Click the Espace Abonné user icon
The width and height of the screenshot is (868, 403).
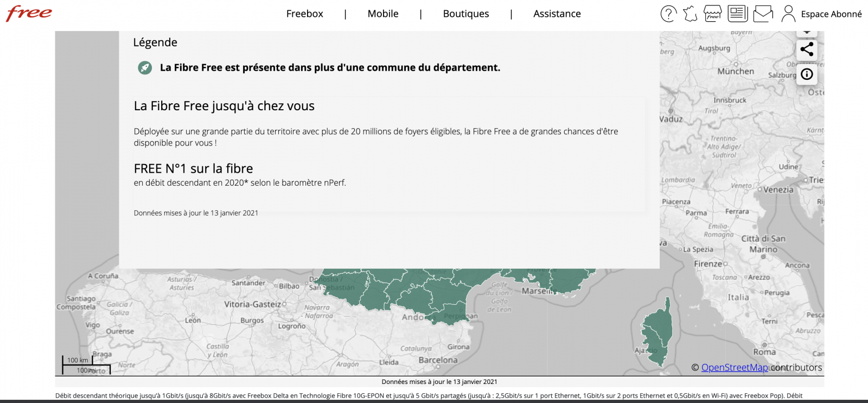pos(788,14)
